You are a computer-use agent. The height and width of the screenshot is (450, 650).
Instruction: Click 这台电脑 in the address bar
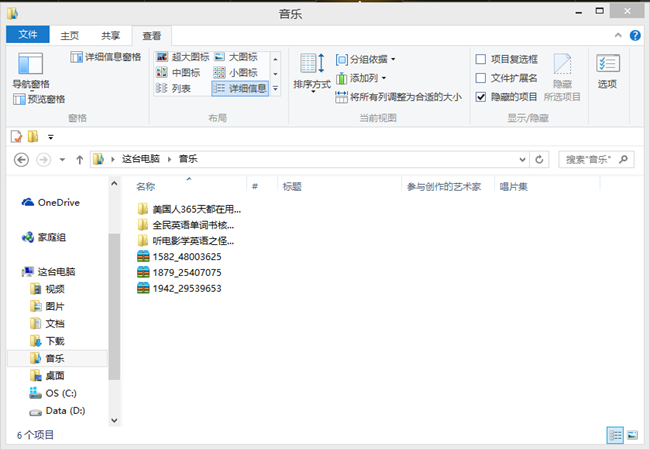tap(141, 159)
